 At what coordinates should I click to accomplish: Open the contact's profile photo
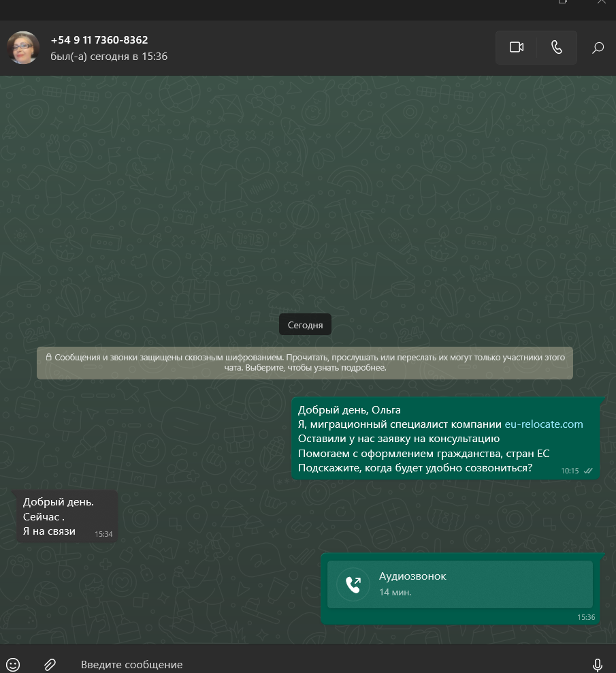click(x=23, y=48)
